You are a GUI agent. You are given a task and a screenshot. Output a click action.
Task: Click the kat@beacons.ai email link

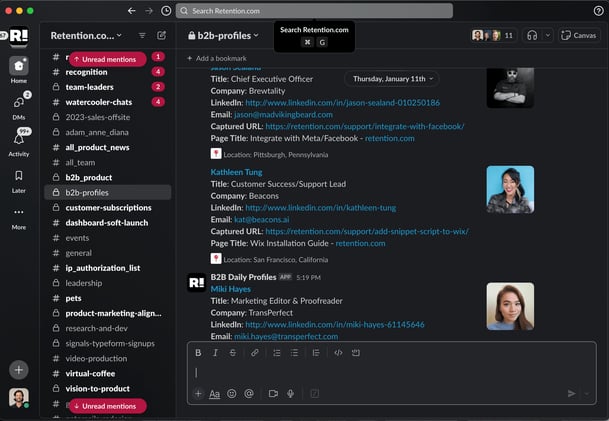[x=261, y=219]
